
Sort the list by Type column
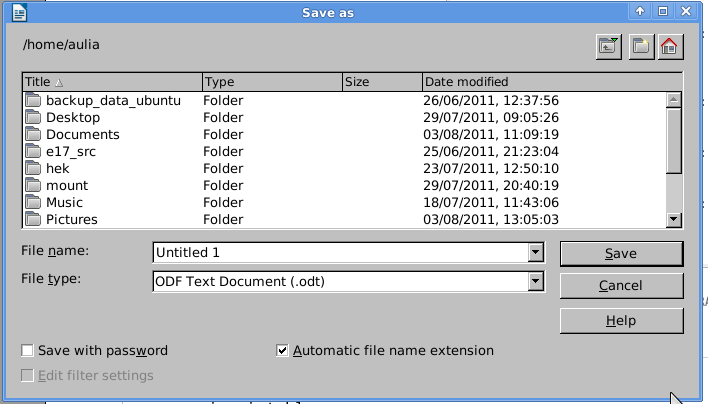click(272, 82)
